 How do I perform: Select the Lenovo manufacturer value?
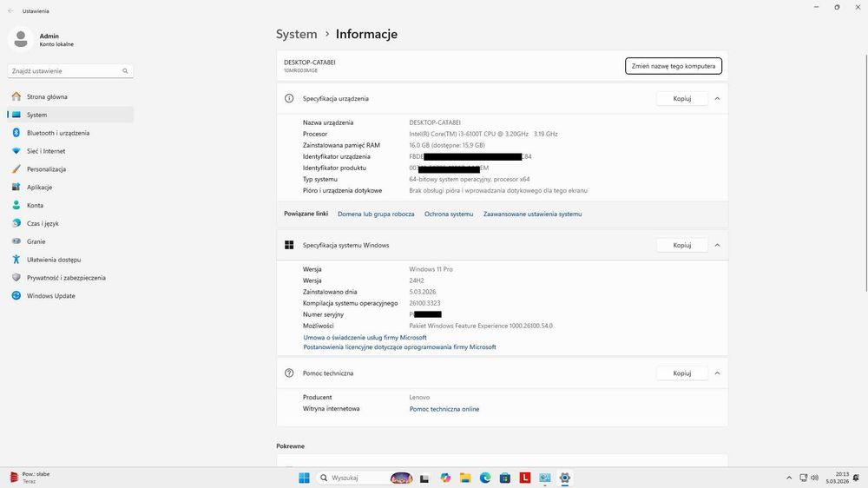419,397
